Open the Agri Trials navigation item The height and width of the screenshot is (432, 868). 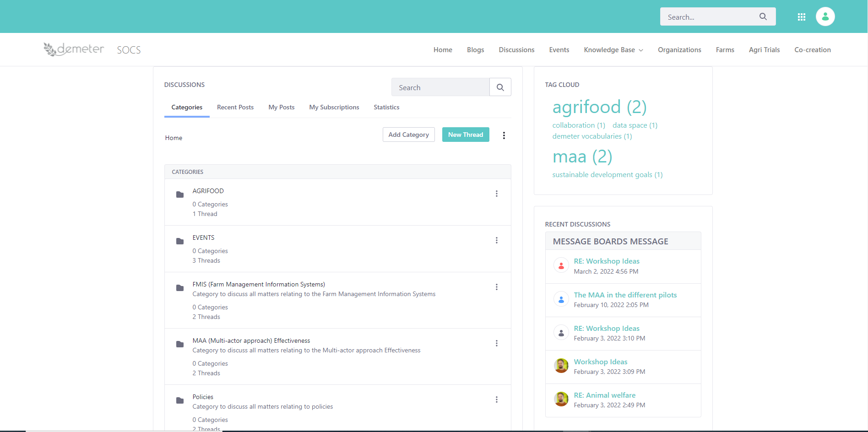(x=765, y=50)
